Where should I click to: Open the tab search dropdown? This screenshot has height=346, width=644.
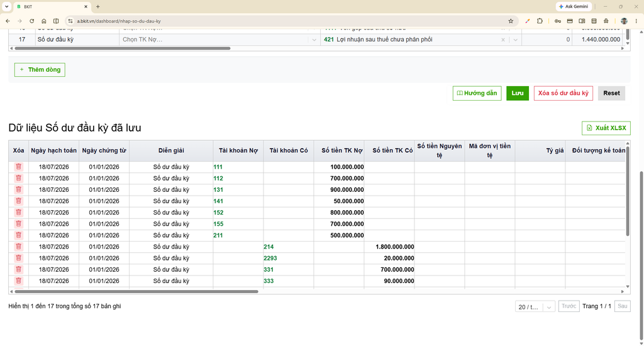tap(6, 6)
